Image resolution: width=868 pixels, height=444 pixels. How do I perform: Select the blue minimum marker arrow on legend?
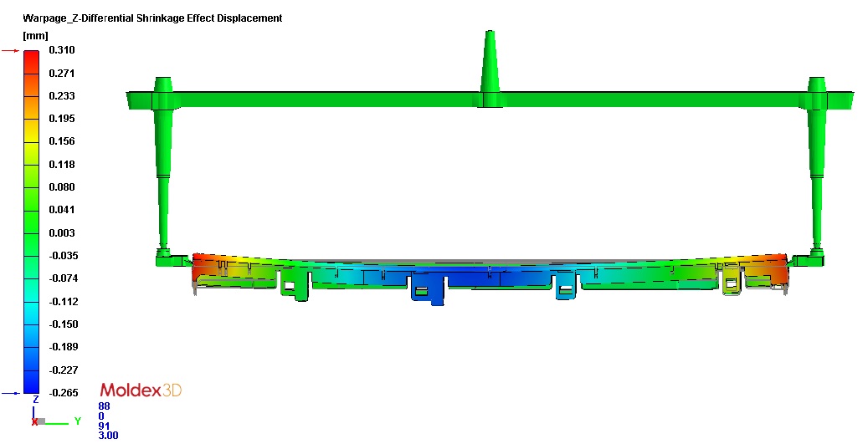click(11, 393)
